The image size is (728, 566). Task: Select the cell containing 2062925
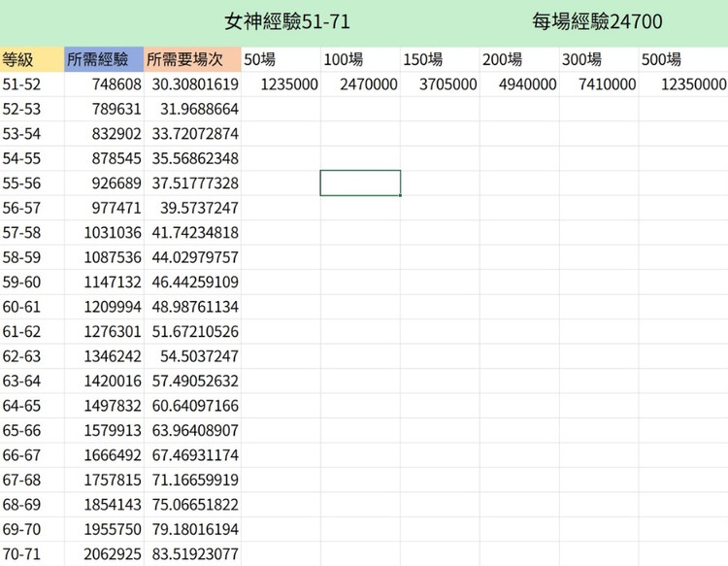click(104, 555)
